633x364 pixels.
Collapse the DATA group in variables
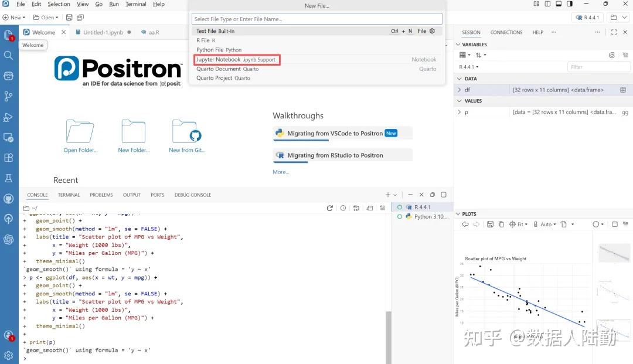pos(459,79)
